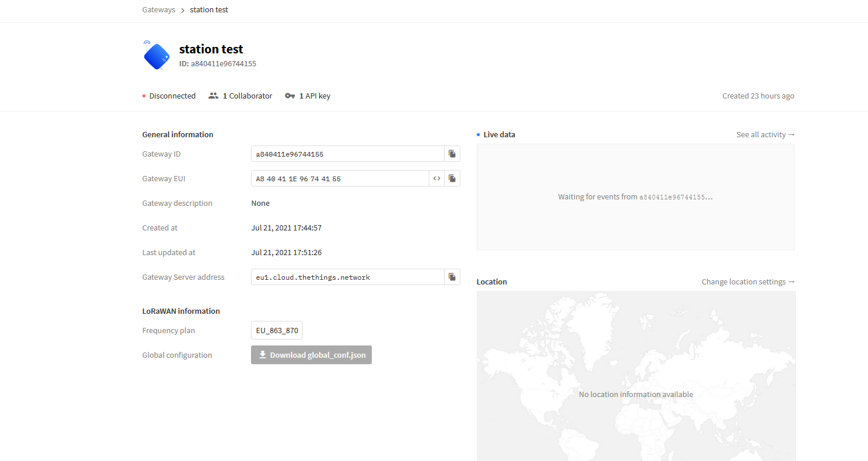
Task: Open the 1 API key link
Action: 307,96
